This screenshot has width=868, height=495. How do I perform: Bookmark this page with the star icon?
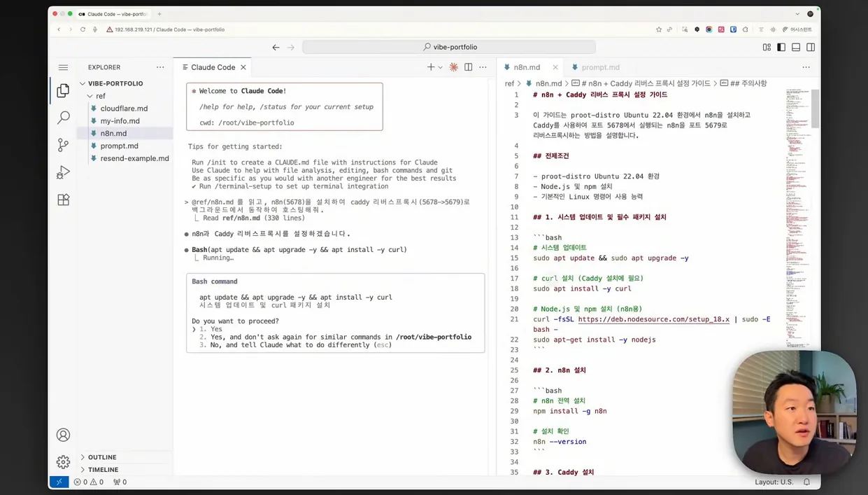pyautogui.click(x=658, y=29)
